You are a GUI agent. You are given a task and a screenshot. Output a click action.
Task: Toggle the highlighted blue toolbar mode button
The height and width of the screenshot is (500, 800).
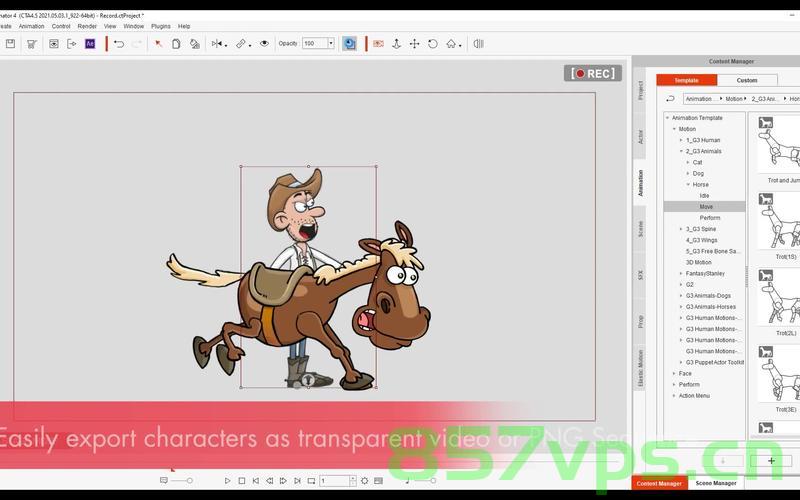pos(349,44)
